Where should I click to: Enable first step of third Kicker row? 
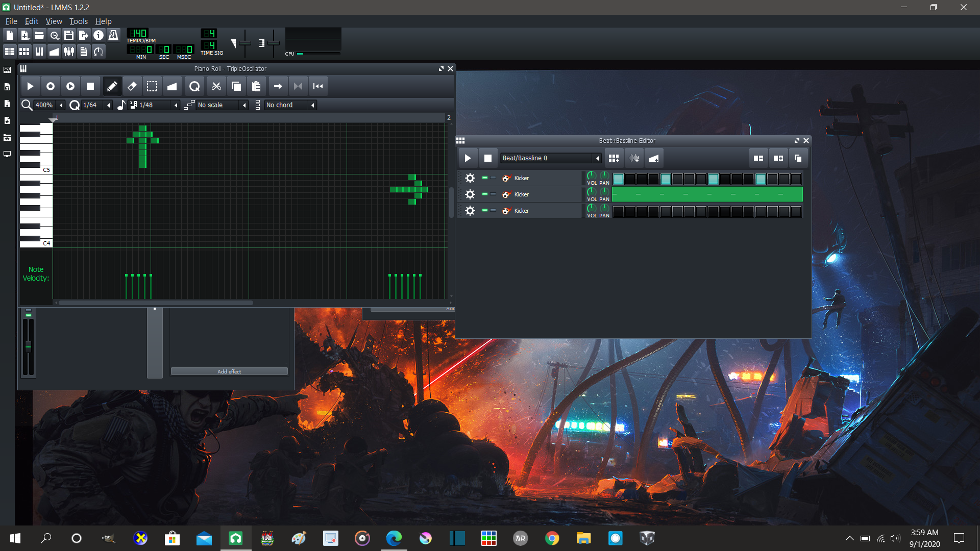(618, 212)
